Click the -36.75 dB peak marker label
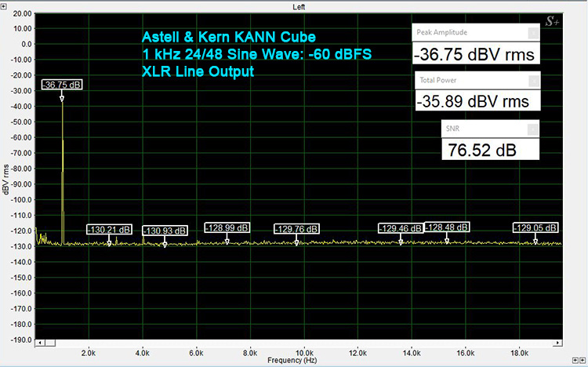This screenshot has height=367, width=588. (x=62, y=85)
